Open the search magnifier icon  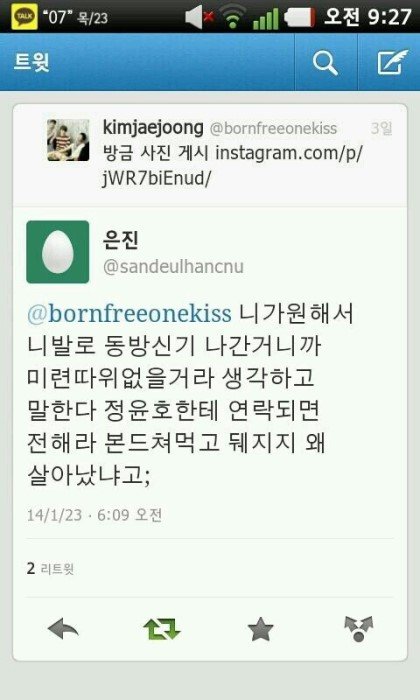pos(325,62)
